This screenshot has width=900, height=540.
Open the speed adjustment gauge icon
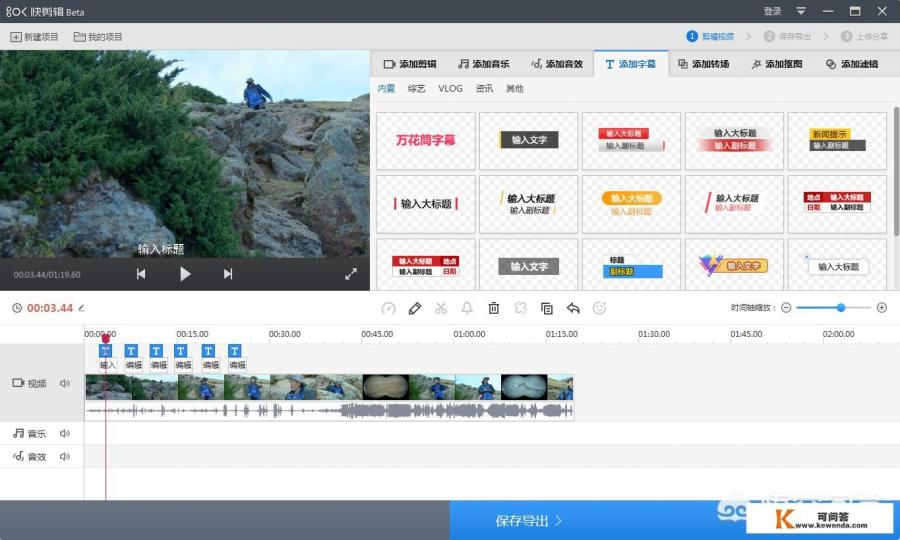tap(389, 308)
